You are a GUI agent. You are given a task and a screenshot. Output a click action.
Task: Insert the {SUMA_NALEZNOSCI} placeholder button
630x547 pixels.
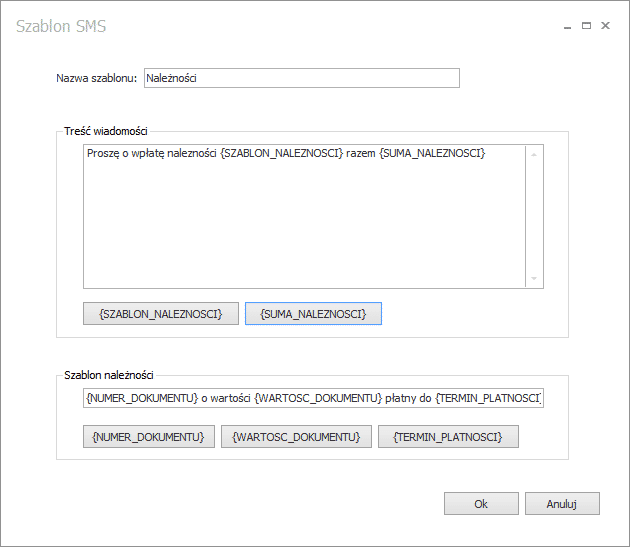click(313, 313)
